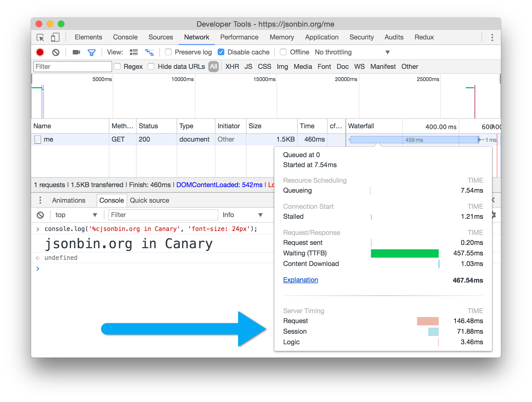Click the salmon Request server timing bar
Screen dimensions: 532x402
pyautogui.click(x=428, y=321)
